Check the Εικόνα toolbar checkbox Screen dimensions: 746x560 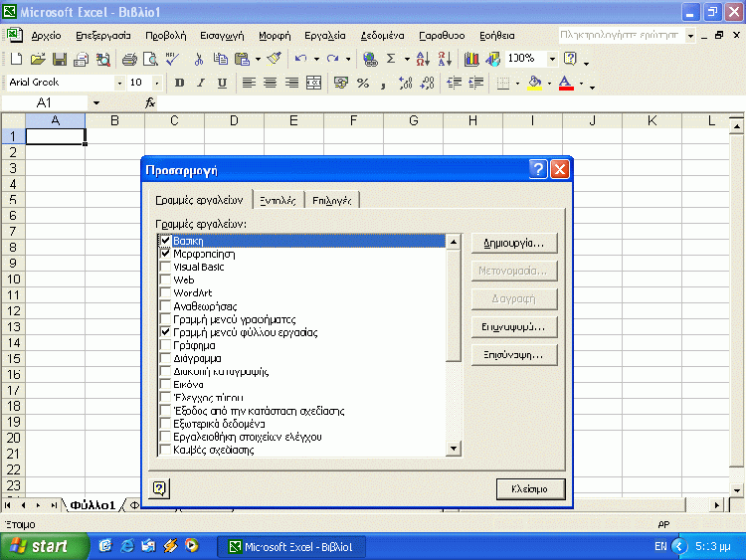(165, 384)
